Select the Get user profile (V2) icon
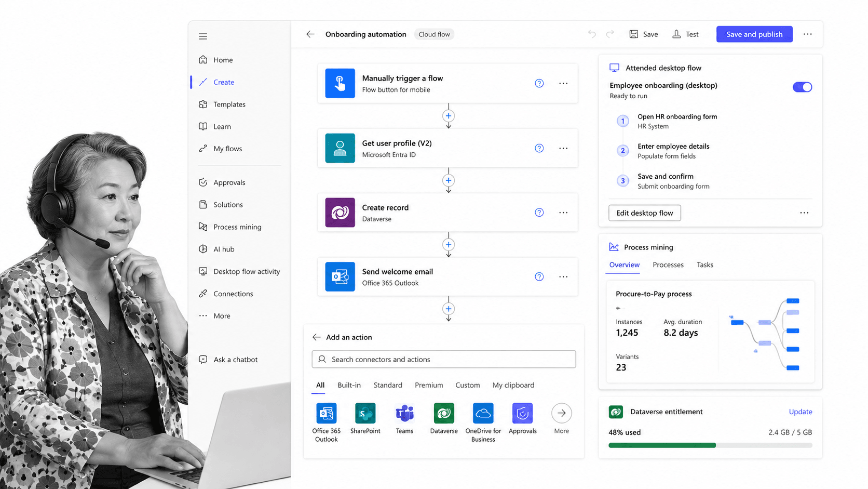The width and height of the screenshot is (868, 489). (x=340, y=148)
